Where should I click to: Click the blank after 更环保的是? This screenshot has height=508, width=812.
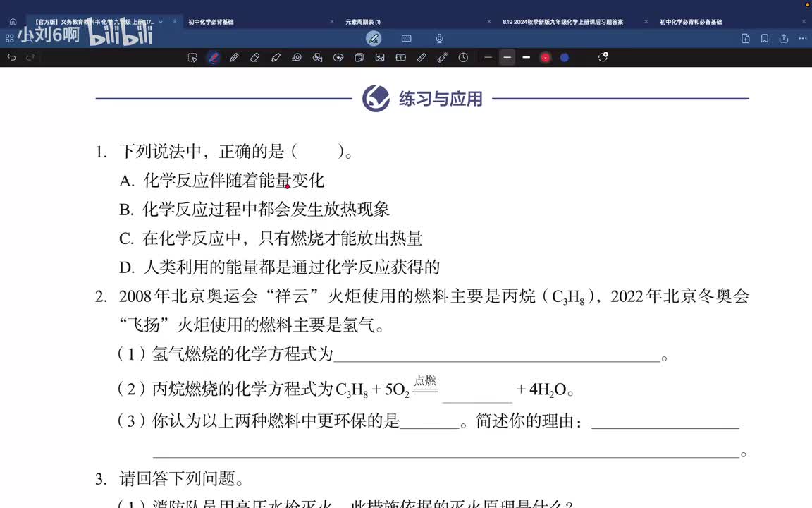click(x=430, y=423)
